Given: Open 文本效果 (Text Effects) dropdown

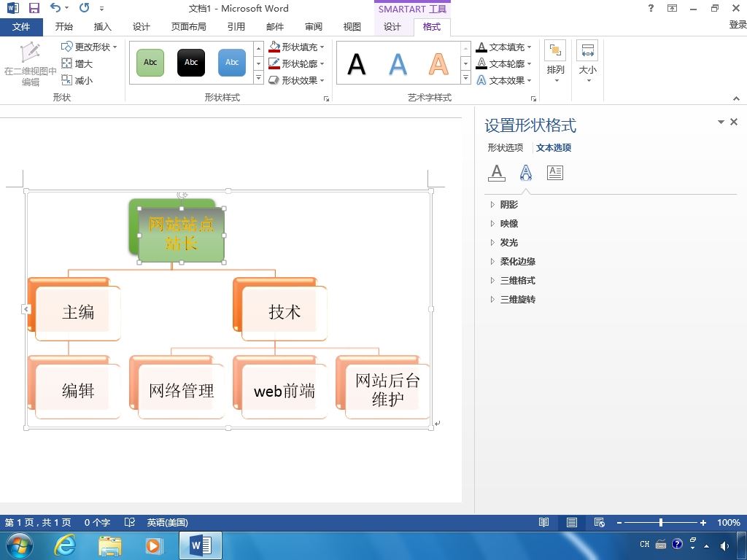Looking at the screenshot, I should click(503, 80).
